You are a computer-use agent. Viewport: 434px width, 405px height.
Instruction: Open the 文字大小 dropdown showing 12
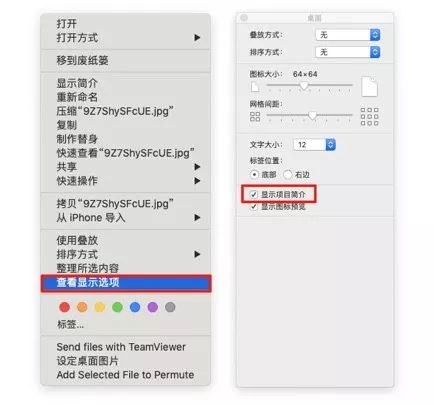point(314,145)
